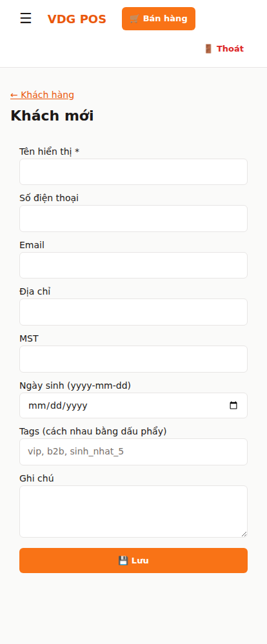Click the floppy disk save icon

[123, 561]
